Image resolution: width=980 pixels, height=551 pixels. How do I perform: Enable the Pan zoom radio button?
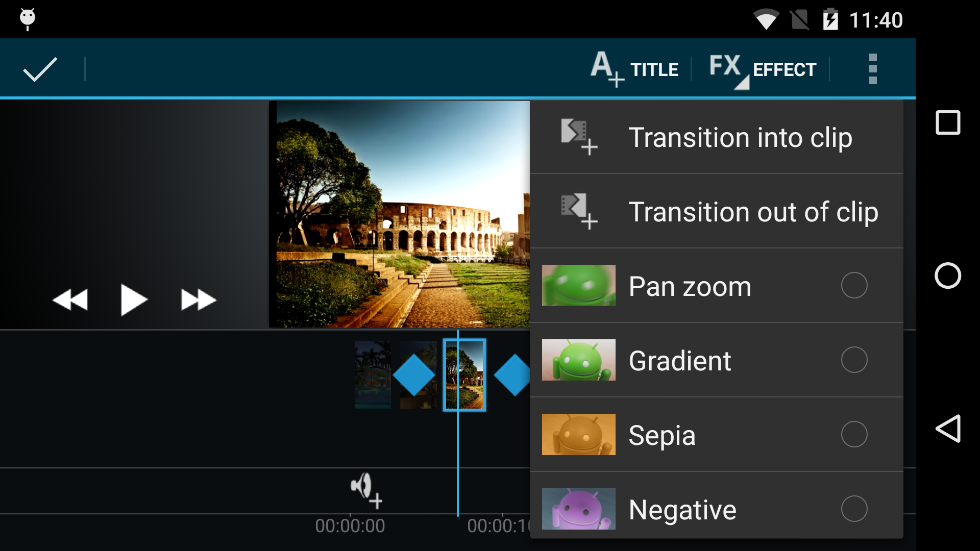(854, 286)
